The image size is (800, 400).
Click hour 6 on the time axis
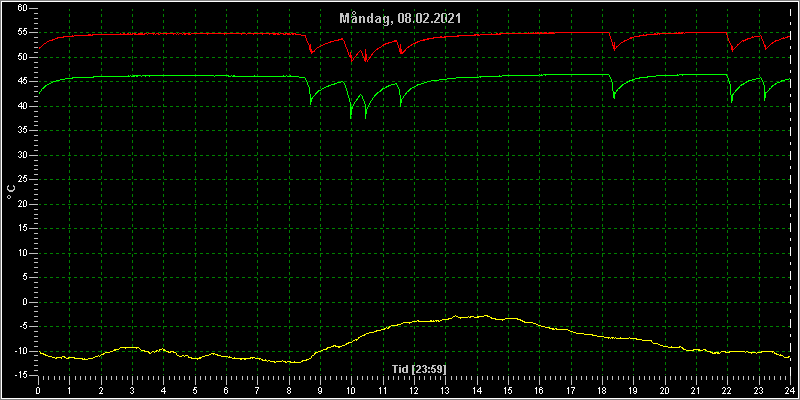pyautogui.click(x=226, y=390)
